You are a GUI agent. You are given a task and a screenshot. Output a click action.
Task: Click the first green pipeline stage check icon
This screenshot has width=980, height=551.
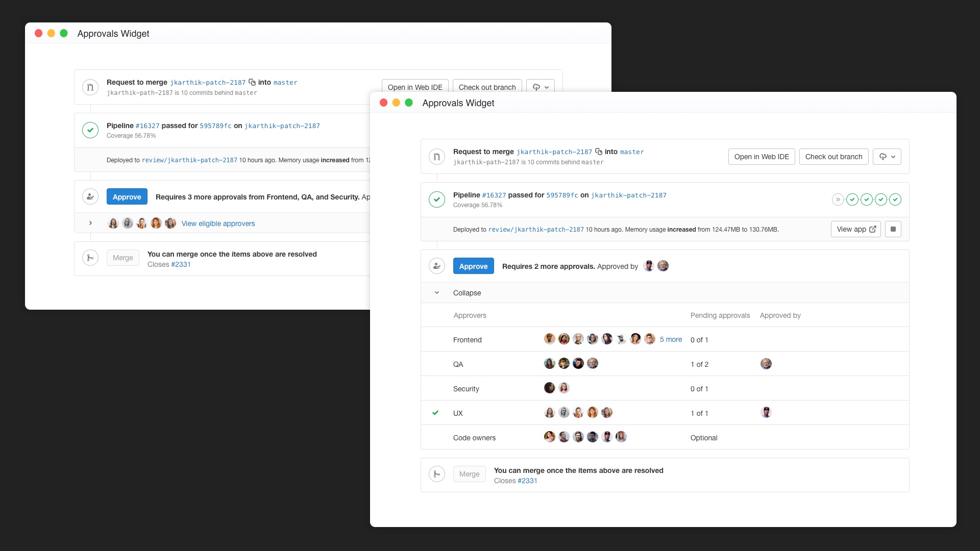pos(853,199)
